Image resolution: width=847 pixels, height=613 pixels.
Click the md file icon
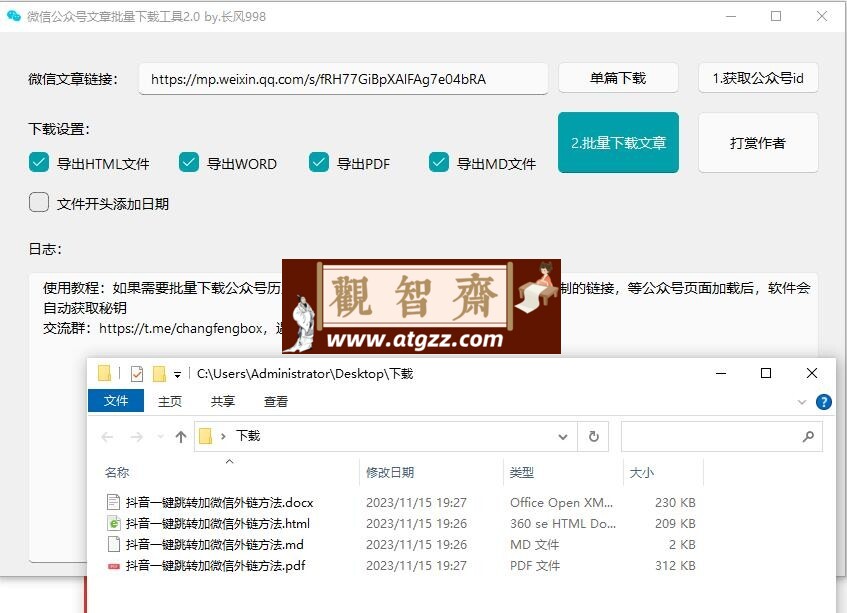click(x=113, y=544)
